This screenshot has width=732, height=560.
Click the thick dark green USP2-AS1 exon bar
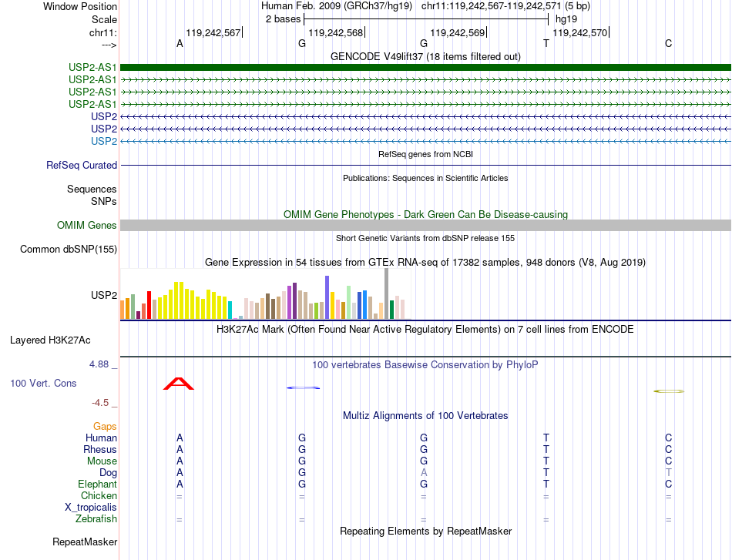coord(425,67)
